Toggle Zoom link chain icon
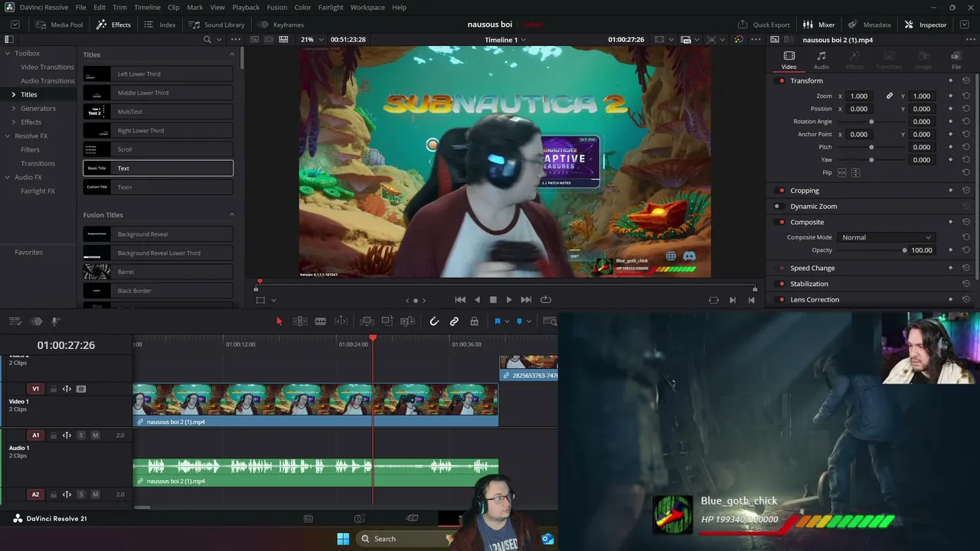Image resolution: width=980 pixels, height=551 pixels. (890, 96)
